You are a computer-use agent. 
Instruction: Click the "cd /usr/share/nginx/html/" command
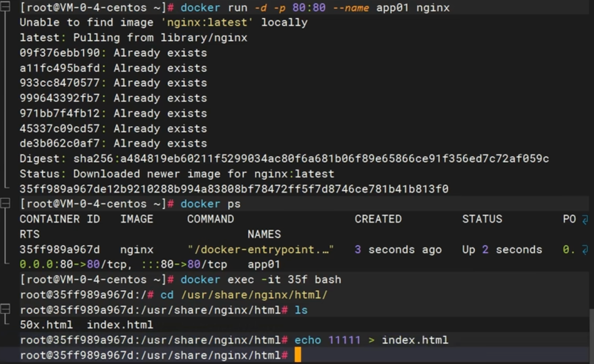point(244,295)
